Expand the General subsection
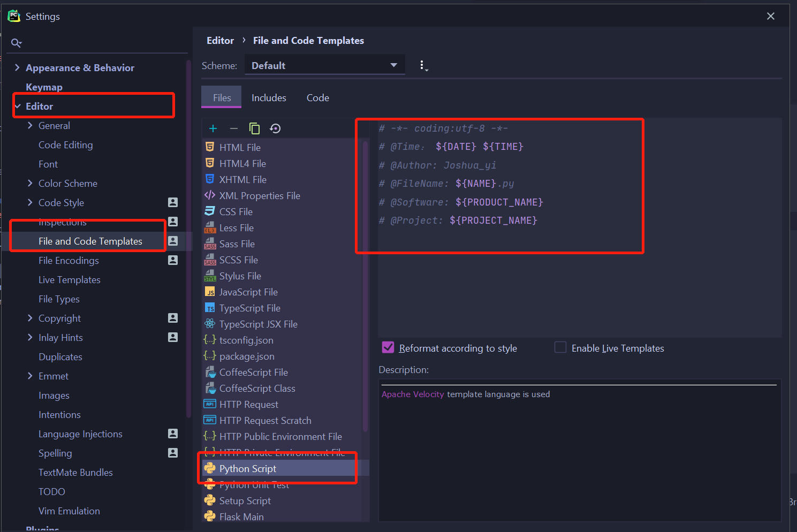797x532 pixels. click(x=30, y=125)
